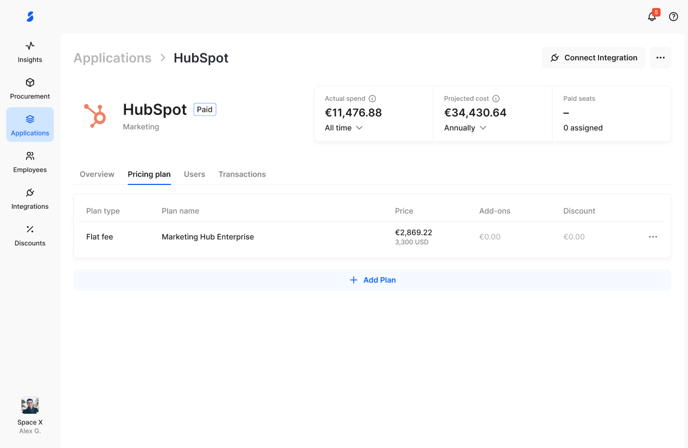This screenshot has width=688, height=448.
Task: Go to Procurement section
Action: 30,89
